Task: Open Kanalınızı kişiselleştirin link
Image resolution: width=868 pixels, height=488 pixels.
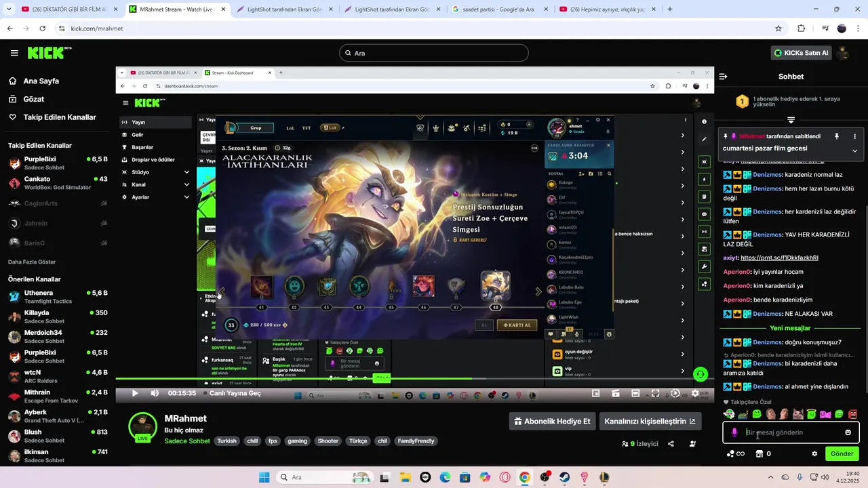Action: [650, 421]
